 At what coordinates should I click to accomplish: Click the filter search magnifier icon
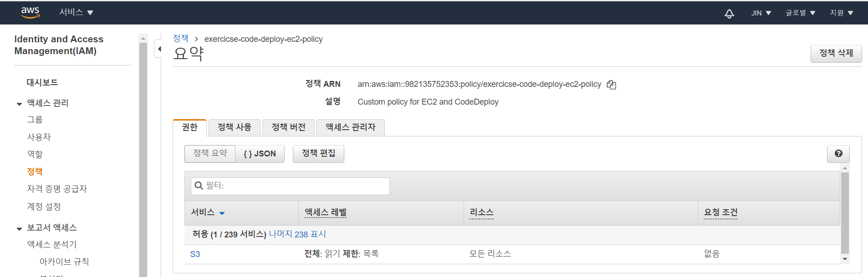tap(199, 186)
